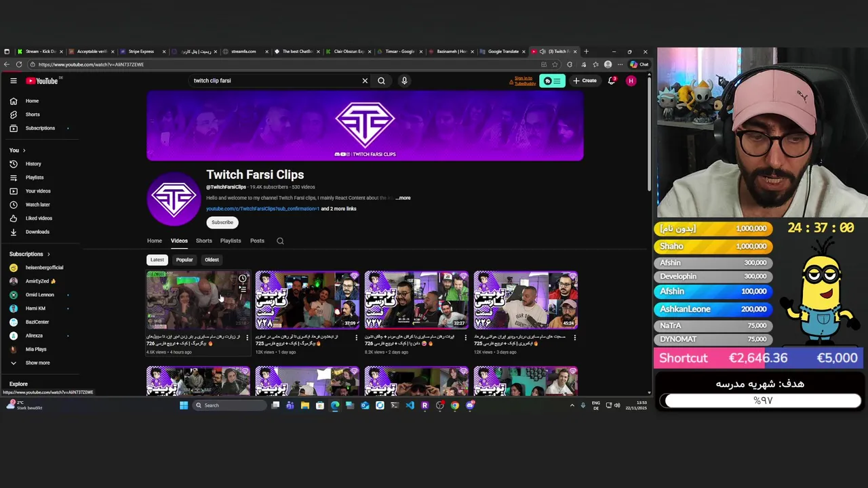
Task: Add first video to queue
Action: tap(242, 289)
